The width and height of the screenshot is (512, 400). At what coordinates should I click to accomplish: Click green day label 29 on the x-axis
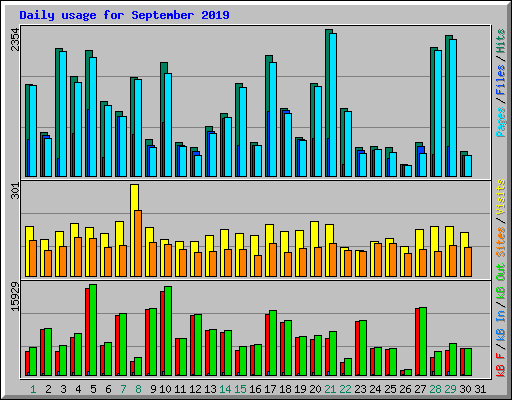450,389
